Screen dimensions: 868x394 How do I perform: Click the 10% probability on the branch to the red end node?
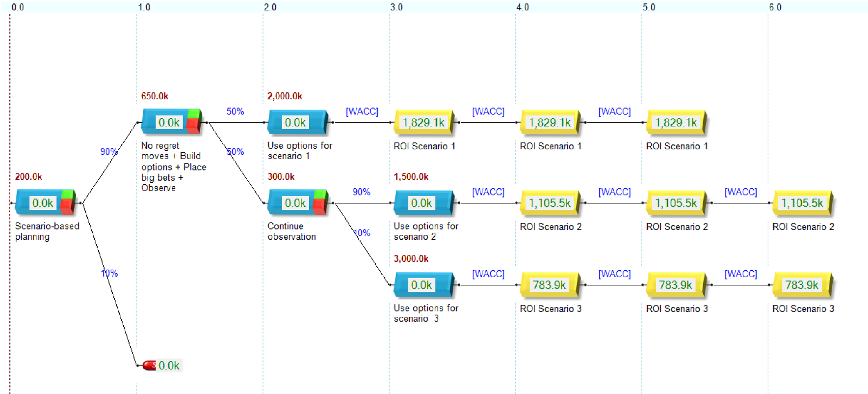(x=109, y=273)
